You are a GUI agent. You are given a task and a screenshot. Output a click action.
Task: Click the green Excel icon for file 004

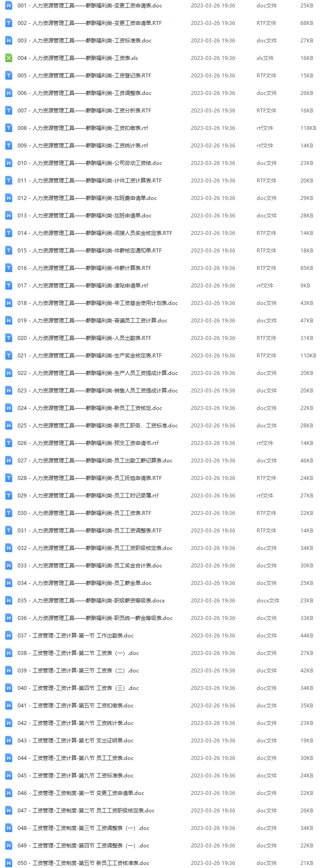(8, 58)
